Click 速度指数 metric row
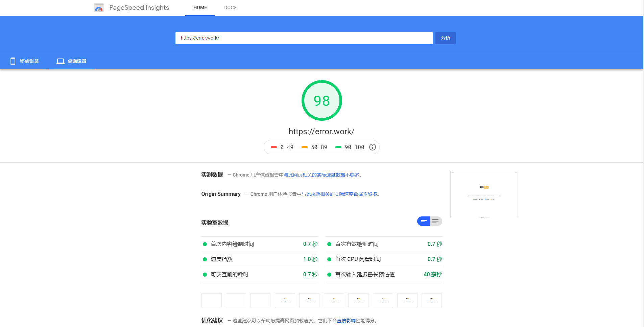The image size is (644, 327). [x=260, y=259]
